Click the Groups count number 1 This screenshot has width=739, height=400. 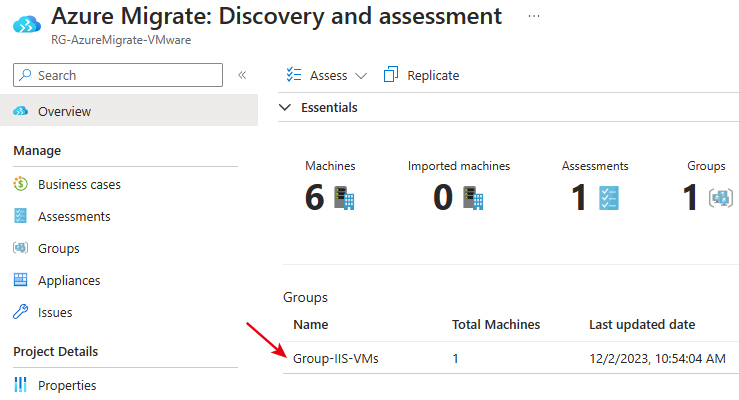pyautogui.click(x=690, y=197)
